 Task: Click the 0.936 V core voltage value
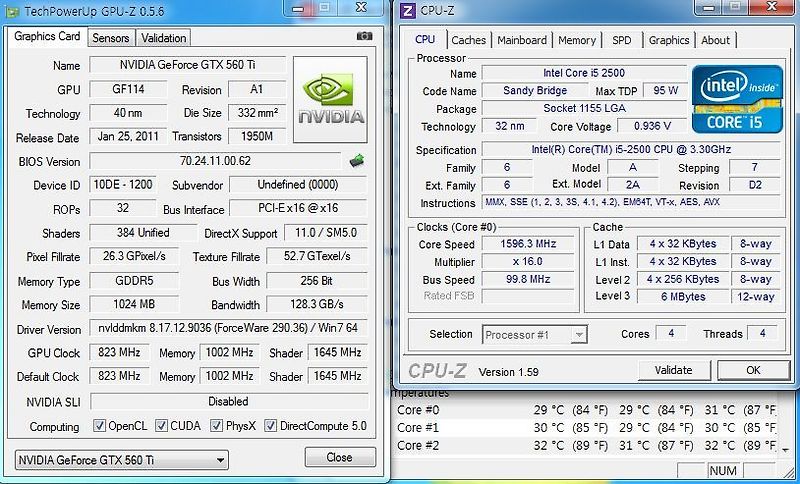(x=652, y=126)
